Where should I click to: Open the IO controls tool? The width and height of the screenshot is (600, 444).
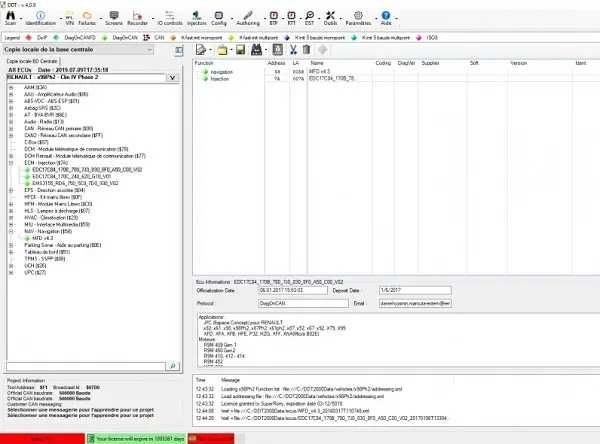170,18
